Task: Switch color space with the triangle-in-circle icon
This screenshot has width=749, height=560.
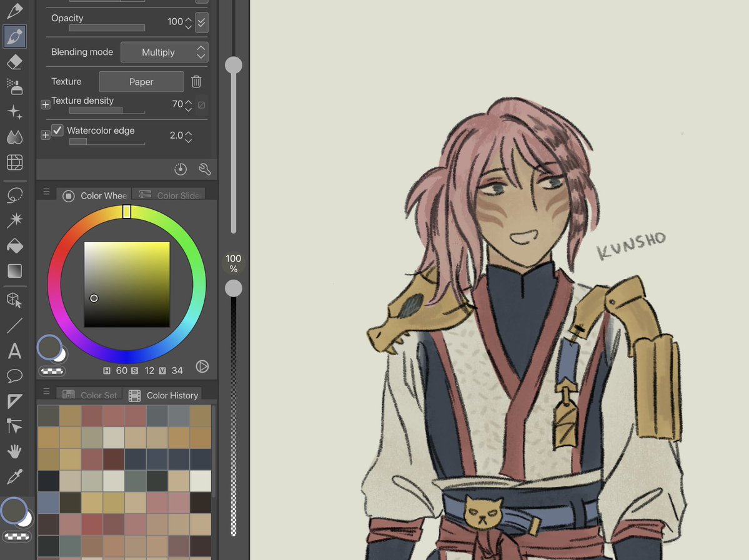Action: click(x=202, y=366)
